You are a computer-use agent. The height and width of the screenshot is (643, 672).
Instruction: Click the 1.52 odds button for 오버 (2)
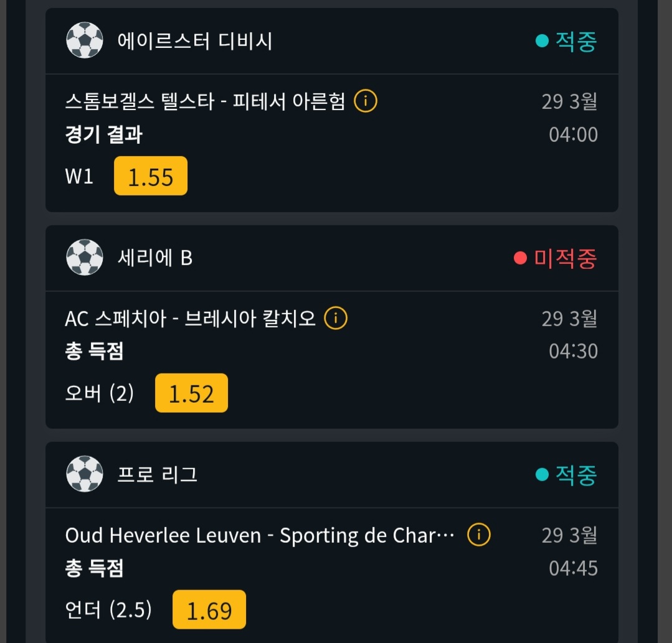[191, 393]
